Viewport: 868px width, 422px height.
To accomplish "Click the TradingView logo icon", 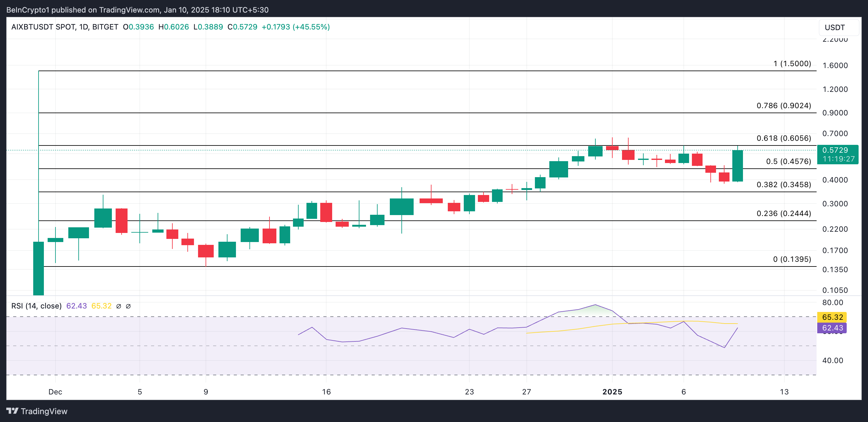I will pyautogui.click(x=13, y=410).
